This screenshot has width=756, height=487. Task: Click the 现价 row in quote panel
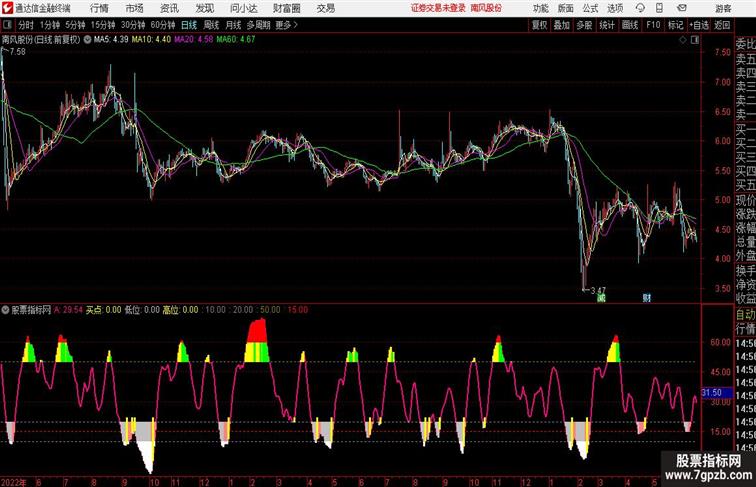(745, 200)
